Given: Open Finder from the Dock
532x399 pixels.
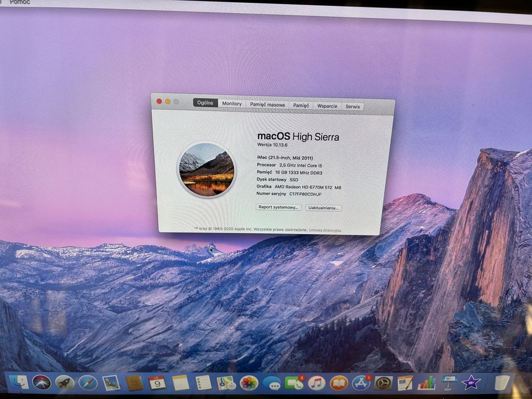Looking at the screenshot, I should tap(18, 382).
